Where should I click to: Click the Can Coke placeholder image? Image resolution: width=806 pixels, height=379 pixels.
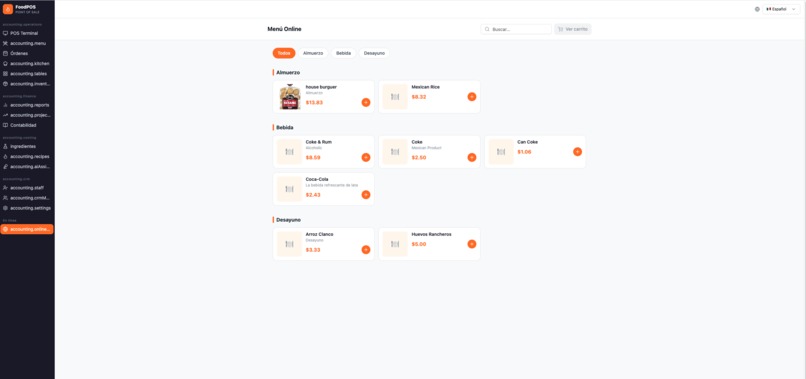501,152
